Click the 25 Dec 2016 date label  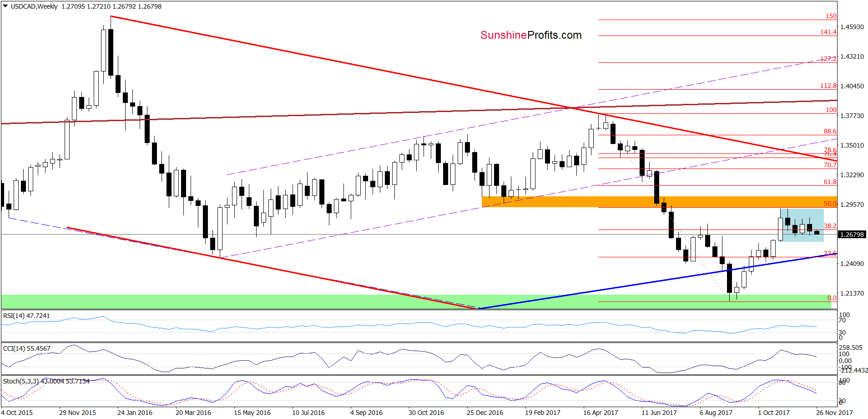click(485, 413)
